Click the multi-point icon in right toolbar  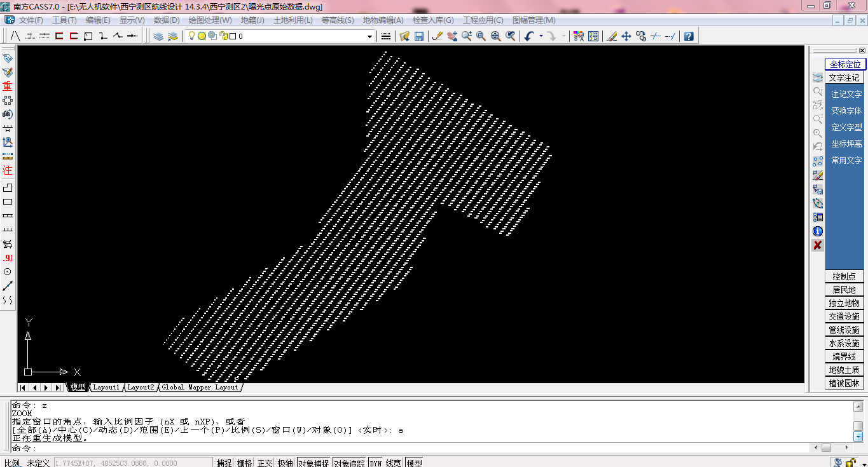tap(818, 161)
